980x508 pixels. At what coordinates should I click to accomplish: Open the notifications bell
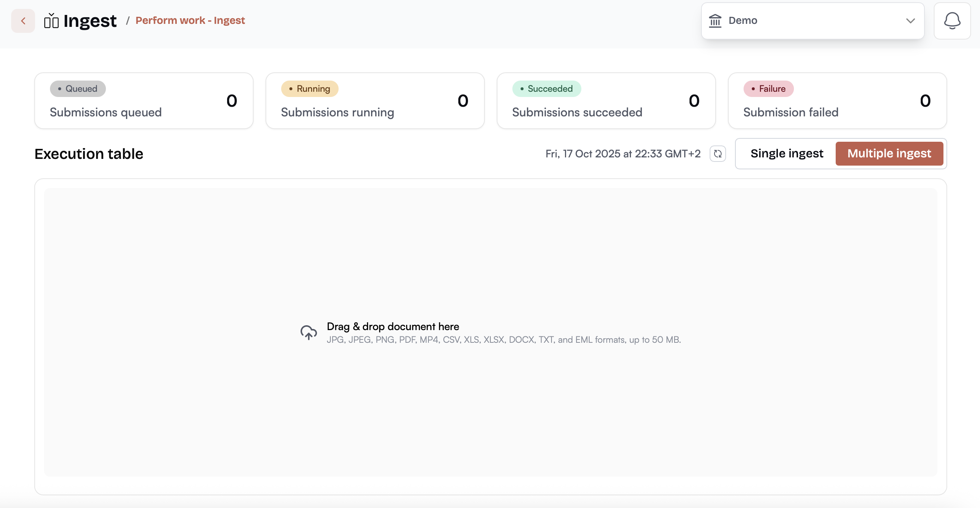[952, 21]
